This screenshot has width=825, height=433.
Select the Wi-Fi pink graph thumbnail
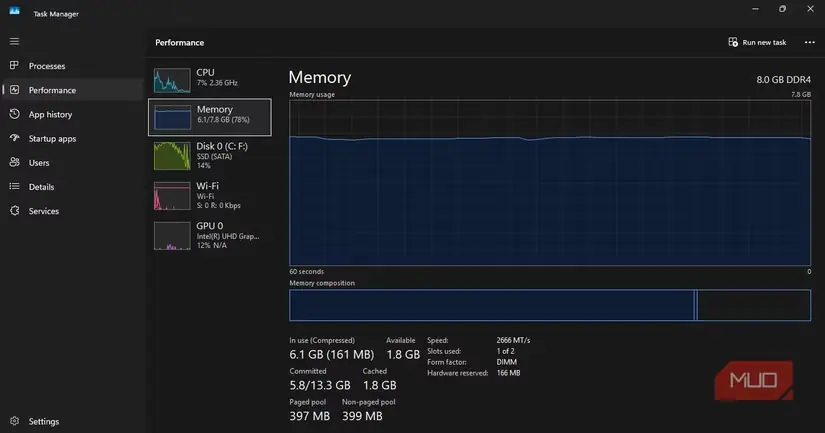pos(172,196)
